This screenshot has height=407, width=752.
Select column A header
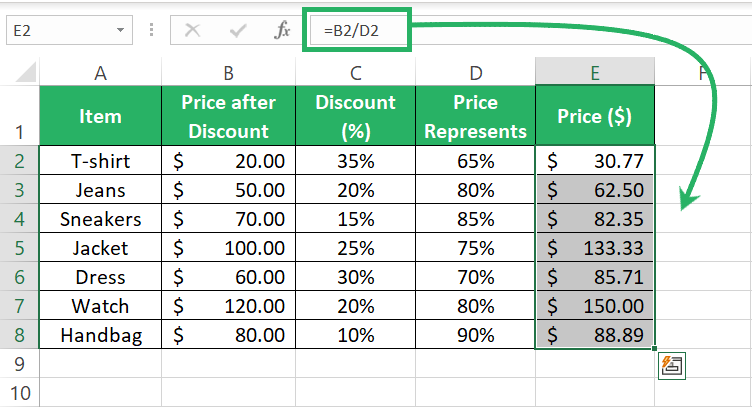tap(100, 72)
